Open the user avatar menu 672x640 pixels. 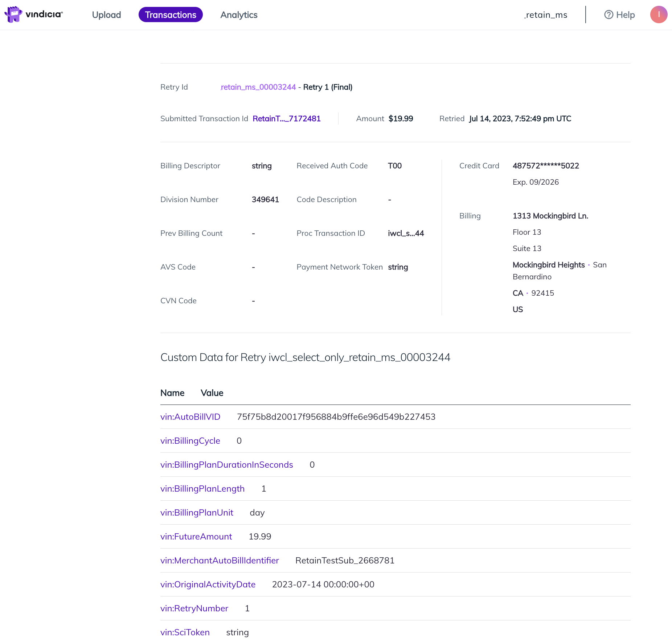659,15
